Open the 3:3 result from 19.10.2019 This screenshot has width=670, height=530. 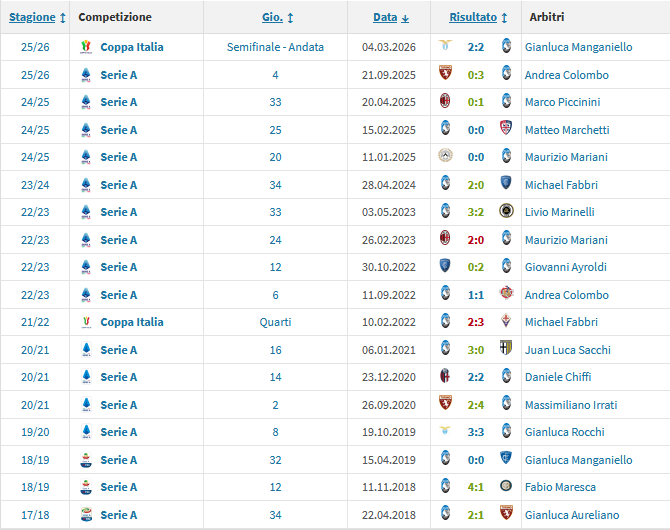[475, 432]
